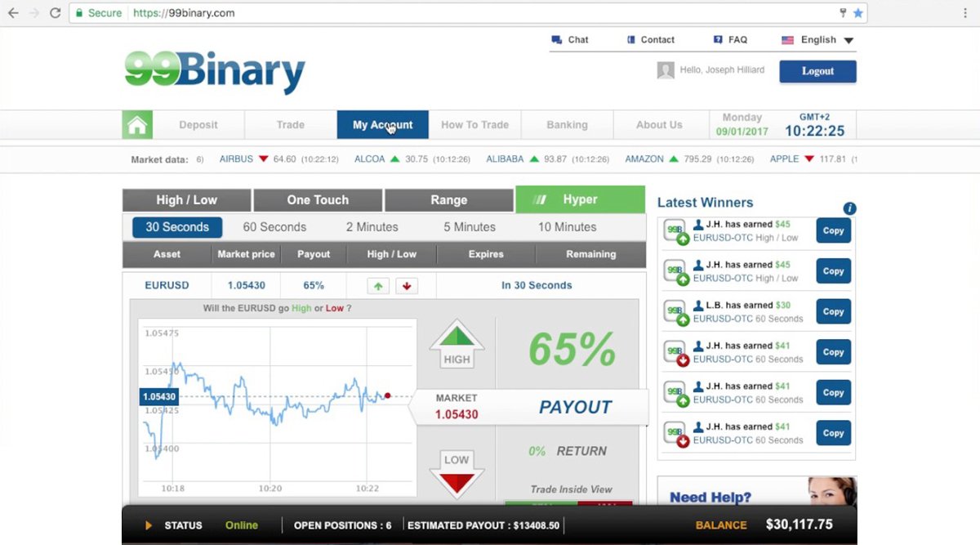980x545 pixels.
Task: Click the green home icon
Action: click(137, 125)
